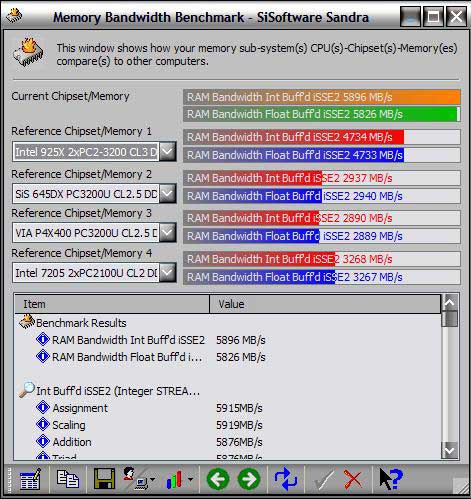Click the VIA P4X400 PC3200U combo box text
The width and height of the screenshot is (471, 499).
pos(86,233)
